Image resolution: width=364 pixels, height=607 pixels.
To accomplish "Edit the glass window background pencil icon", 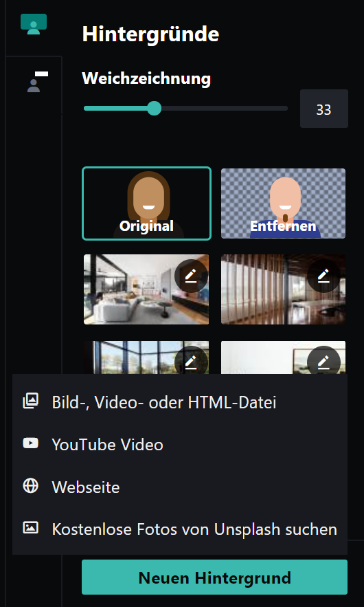I will [x=191, y=362].
